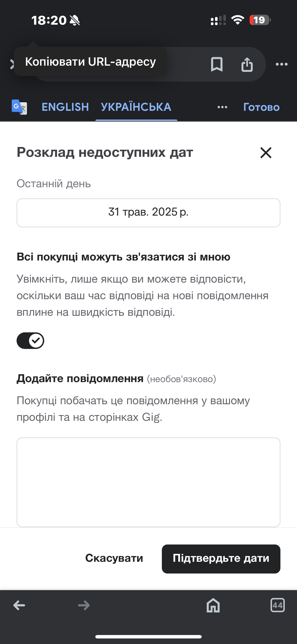Open the tab switcher showing 44 tabs
Image resolution: width=297 pixels, height=644 pixels.
[x=277, y=605]
